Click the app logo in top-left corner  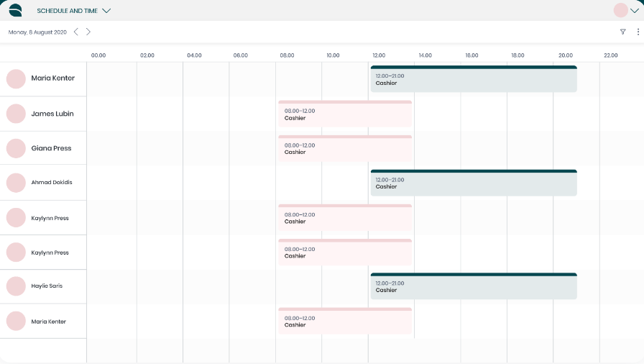click(15, 10)
